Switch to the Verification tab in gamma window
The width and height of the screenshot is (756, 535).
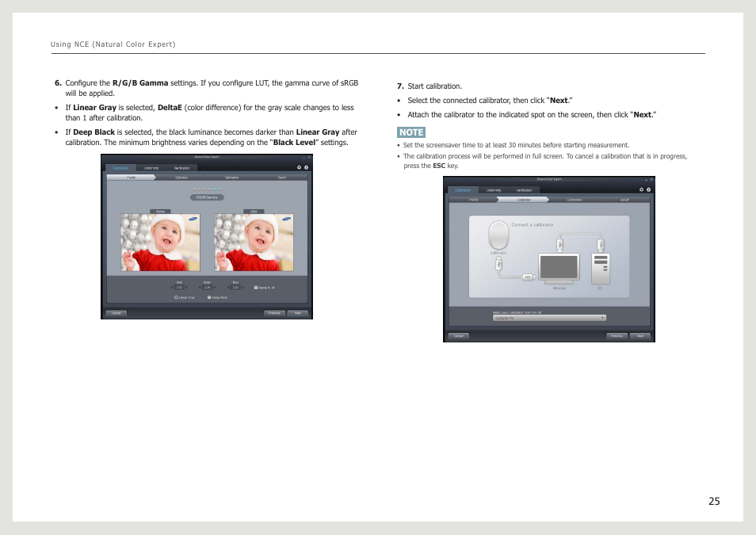pyautogui.click(x=181, y=168)
